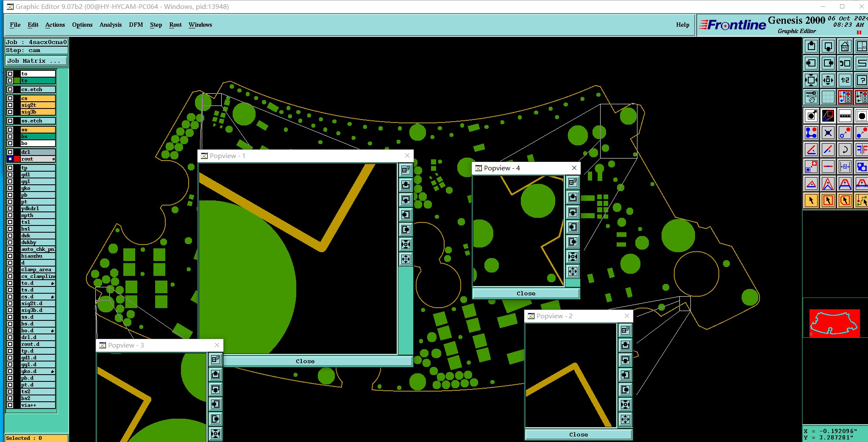The width and height of the screenshot is (868, 442).
Task: Click the Selected : 0 status field
Action: click(x=36, y=438)
